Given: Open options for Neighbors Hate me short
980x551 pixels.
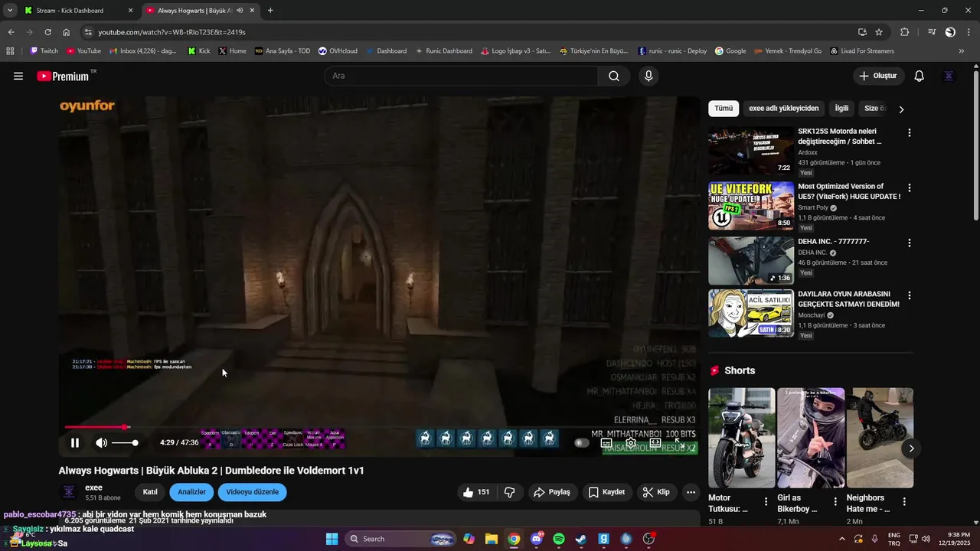Looking at the screenshot, I should (904, 502).
